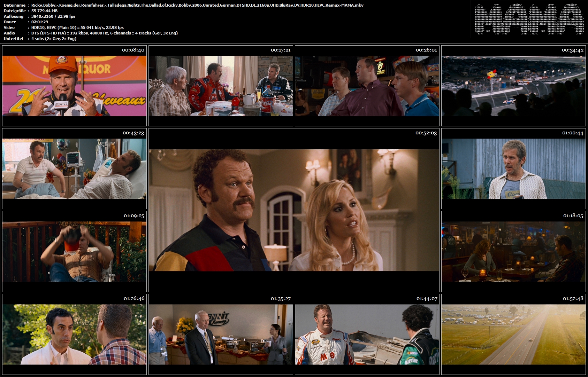Screen dimensions: 588x377
Task: Click the 01:52:48 timestamp text
Action: pos(573,298)
